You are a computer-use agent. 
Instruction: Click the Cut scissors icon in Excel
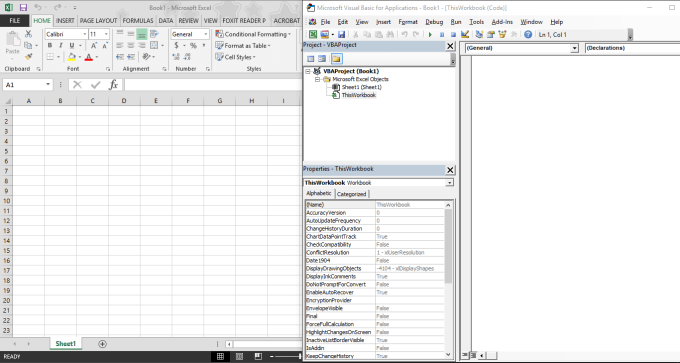29,34
